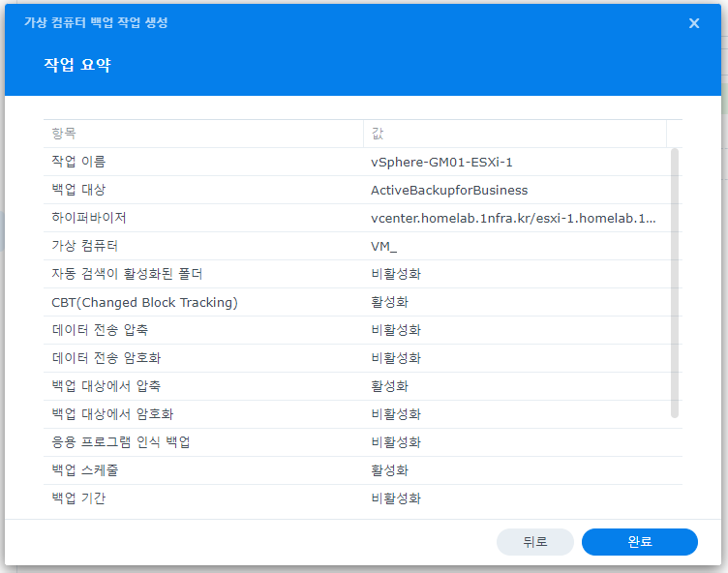Click 비활성화 value for 자동 검색 폴더
Viewport: 728px width, 573px height.
[396, 274]
